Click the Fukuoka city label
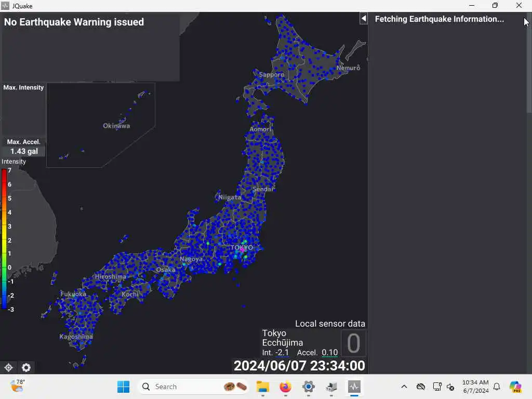 [x=73, y=294]
